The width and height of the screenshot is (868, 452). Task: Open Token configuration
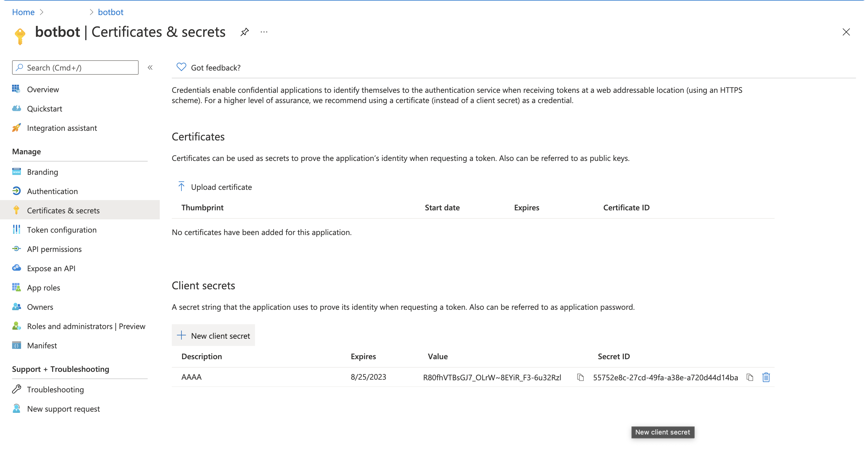tap(62, 230)
